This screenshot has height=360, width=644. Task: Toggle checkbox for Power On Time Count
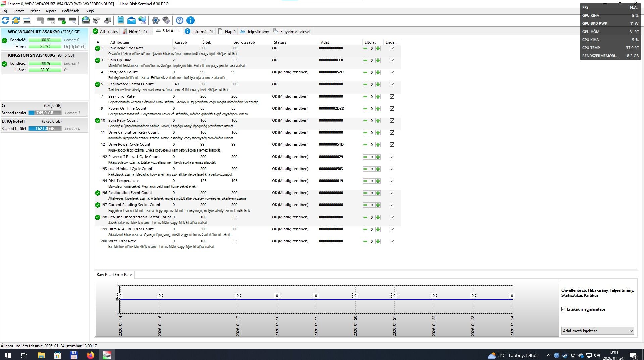click(392, 109)
